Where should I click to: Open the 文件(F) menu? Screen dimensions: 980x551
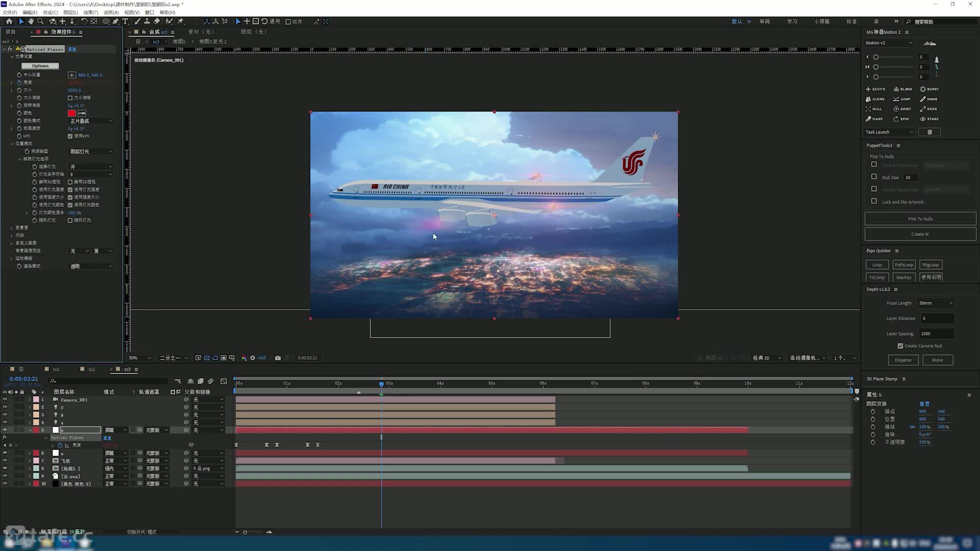(10, 12)
